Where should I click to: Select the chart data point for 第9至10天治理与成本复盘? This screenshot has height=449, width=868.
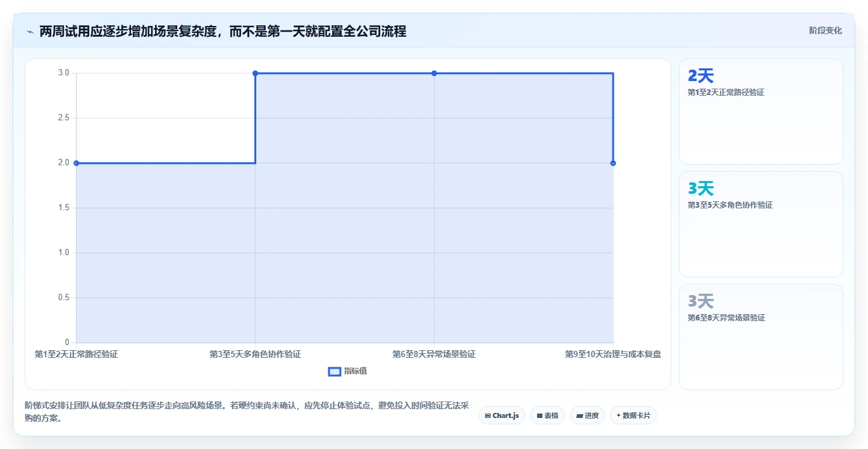click(613, 163)
